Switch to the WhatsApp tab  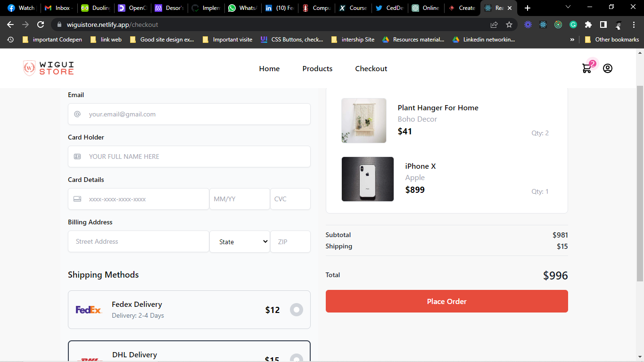point(242,8)
